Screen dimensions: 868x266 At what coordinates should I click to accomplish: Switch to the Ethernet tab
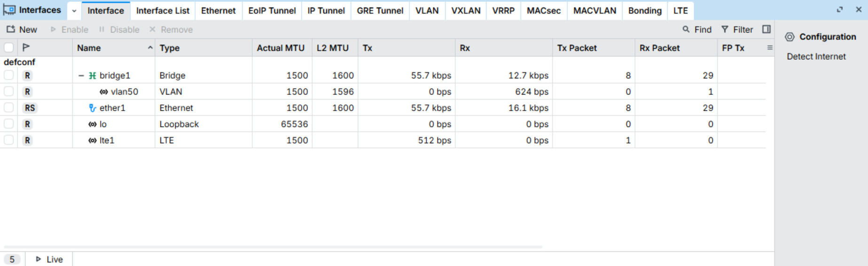(218, 11)
